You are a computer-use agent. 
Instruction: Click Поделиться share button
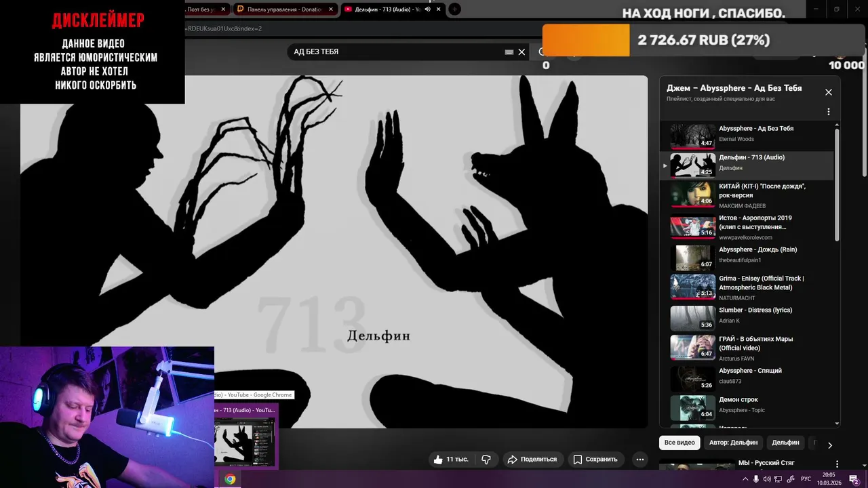point(533,459)
